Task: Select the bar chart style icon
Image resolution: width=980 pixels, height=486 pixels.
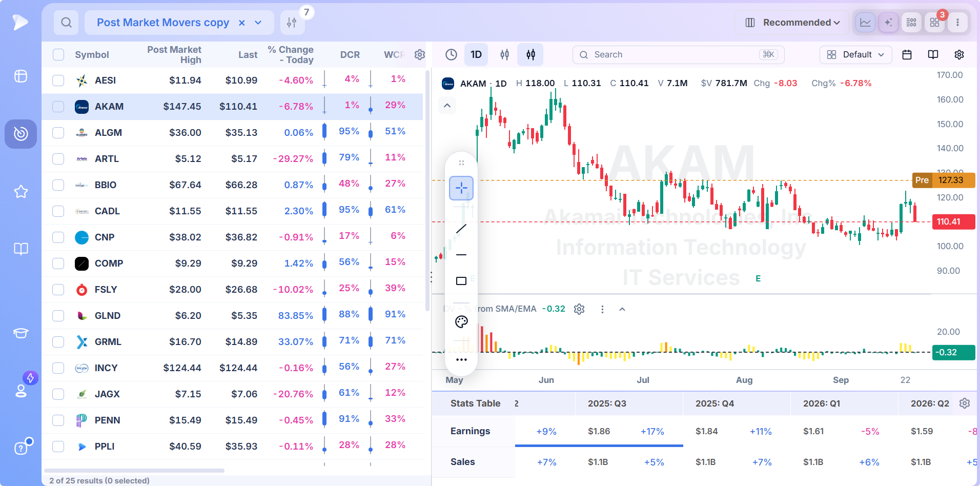Action: pos(504,54)
